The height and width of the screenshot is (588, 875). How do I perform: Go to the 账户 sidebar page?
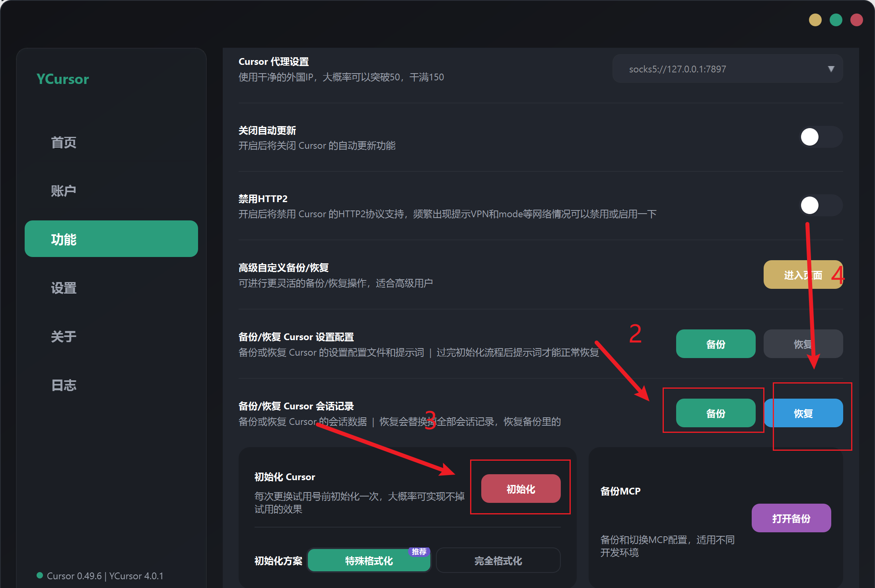64,191
